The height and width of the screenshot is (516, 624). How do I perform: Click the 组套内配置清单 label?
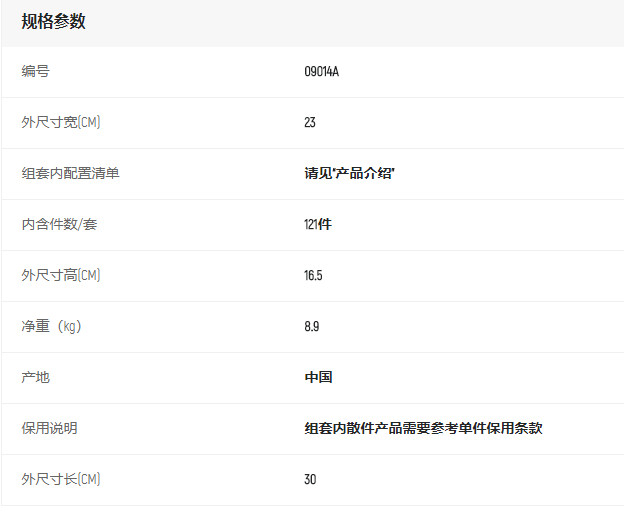click(x=70, y=174)
